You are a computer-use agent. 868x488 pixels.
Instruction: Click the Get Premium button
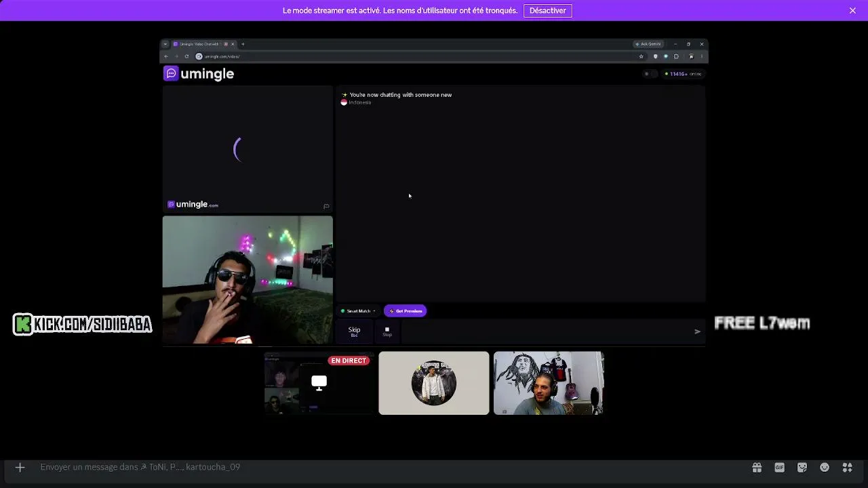[405, 311]
